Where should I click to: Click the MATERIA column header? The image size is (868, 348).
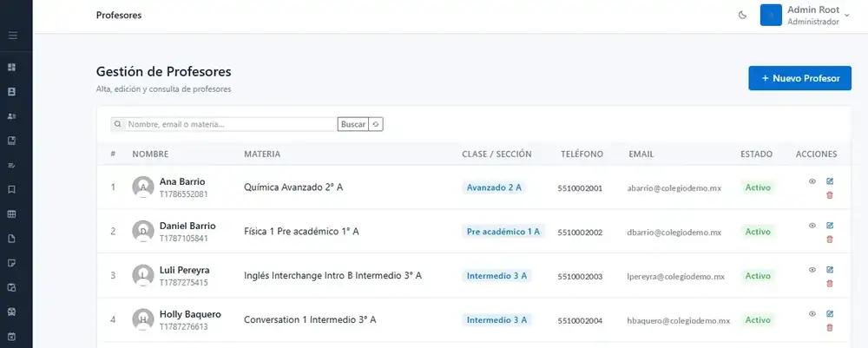[x=262, y=154]
